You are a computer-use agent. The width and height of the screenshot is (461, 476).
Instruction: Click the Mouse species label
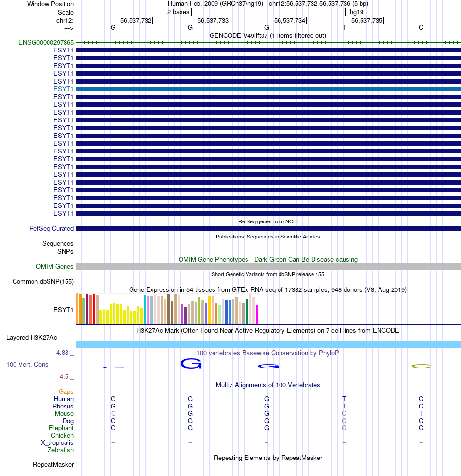[x=64, y=414]
